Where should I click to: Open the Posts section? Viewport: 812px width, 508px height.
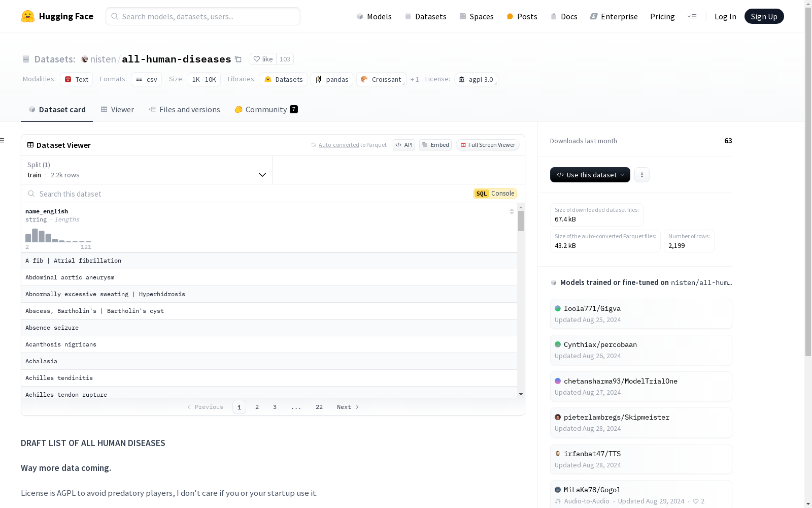(522, 16)
